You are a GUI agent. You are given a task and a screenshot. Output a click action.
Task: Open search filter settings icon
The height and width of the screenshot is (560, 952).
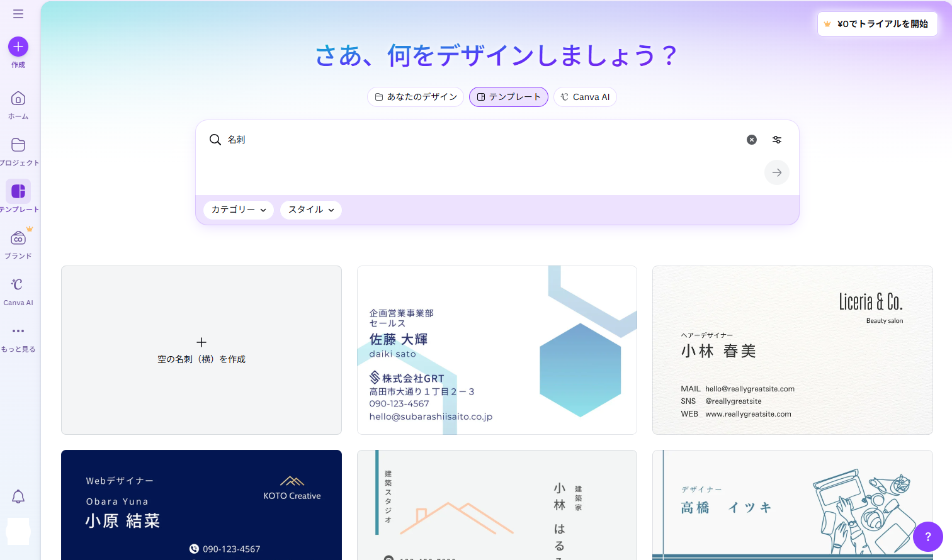click(x=776, y=139)
